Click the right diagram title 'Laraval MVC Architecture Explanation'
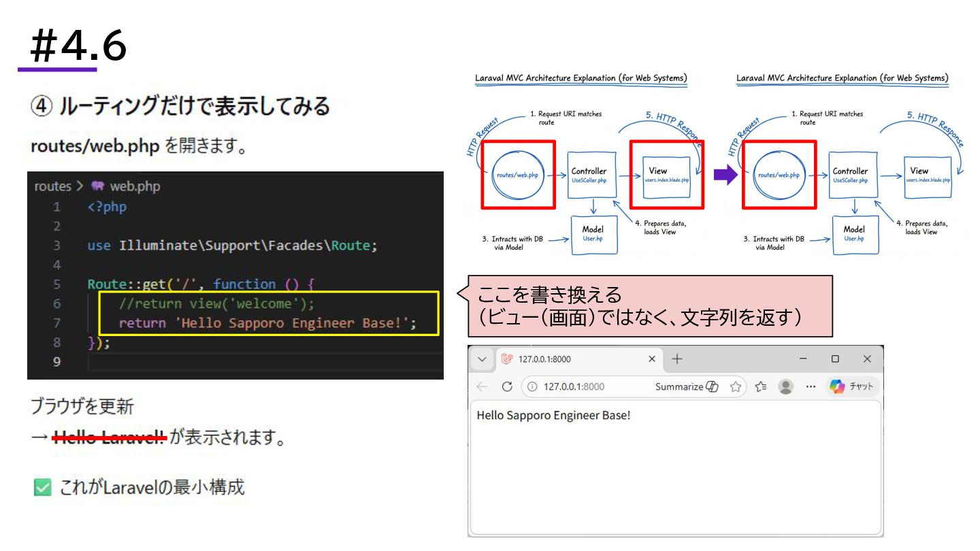This screenshot has width=980, height=551. pos(843,78)
